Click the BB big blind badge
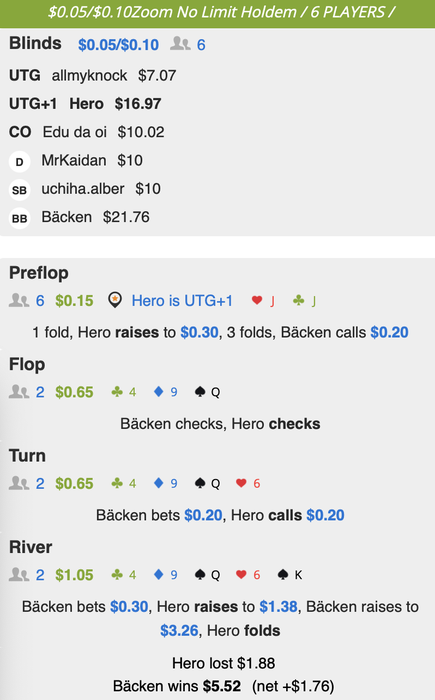Viewport: 435px width, 700px height. (x=19, y=218)
